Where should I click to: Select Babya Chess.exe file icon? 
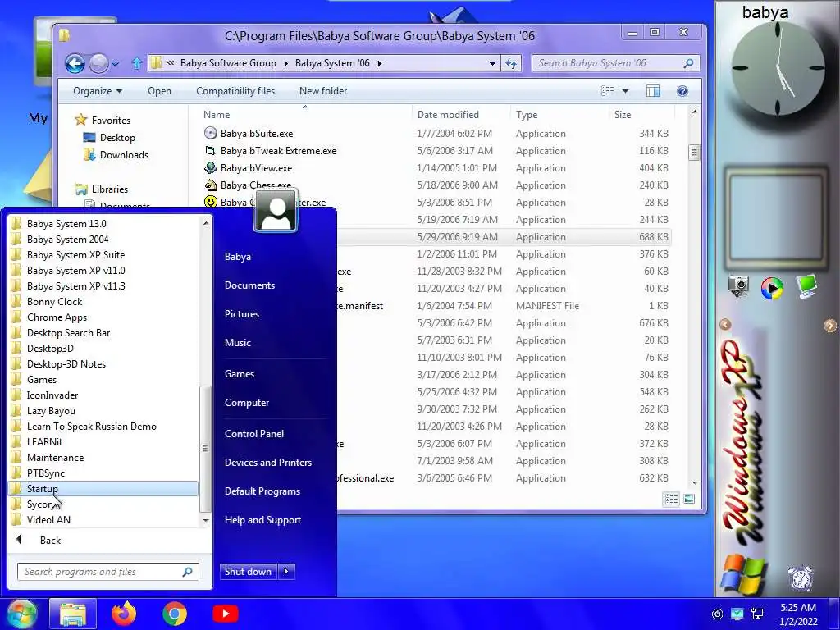point(211,185)
